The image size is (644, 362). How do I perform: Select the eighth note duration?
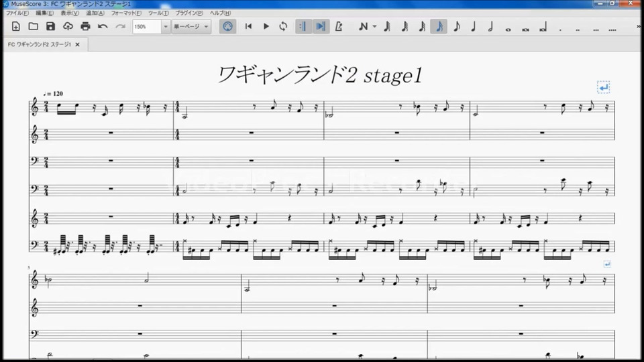pyautogui.click(x=457, y=27)
